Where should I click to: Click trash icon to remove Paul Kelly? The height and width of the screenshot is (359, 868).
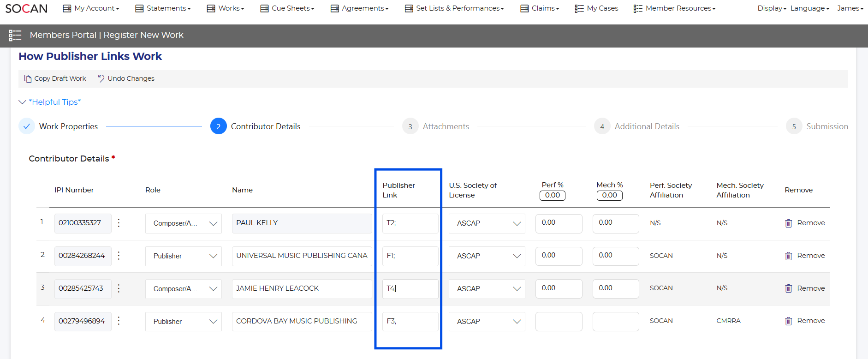tap(788, 223)
